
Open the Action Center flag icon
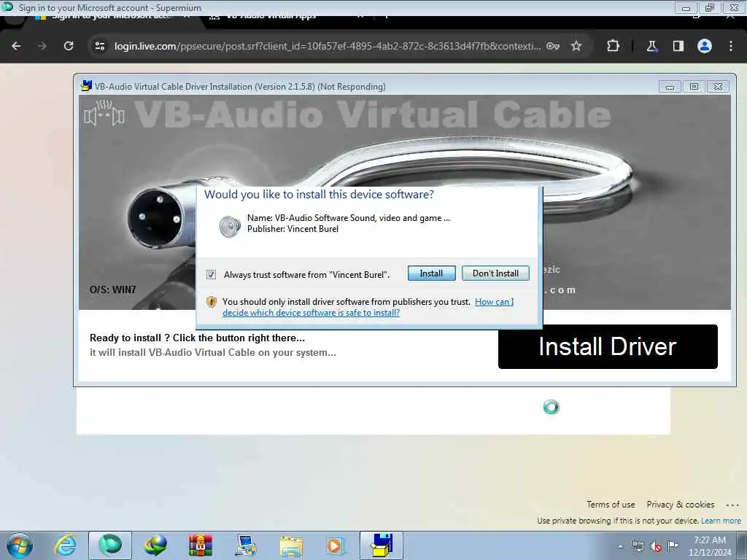click(x=673, y=545)
